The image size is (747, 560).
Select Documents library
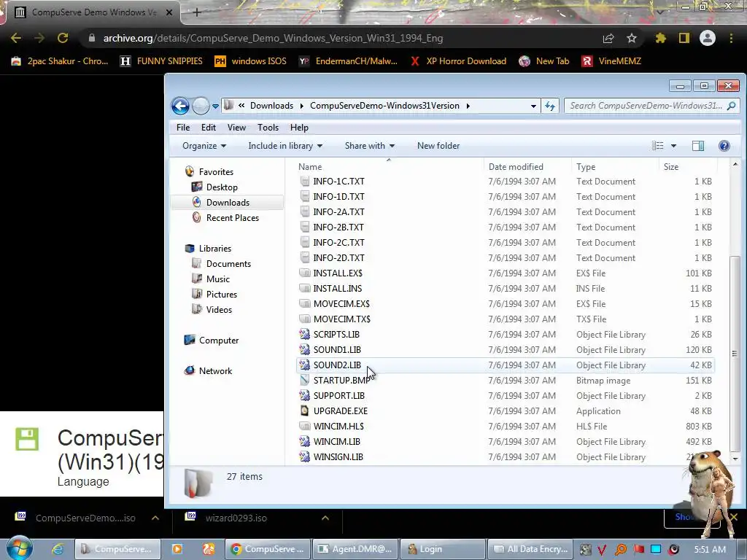pos(228,264)
